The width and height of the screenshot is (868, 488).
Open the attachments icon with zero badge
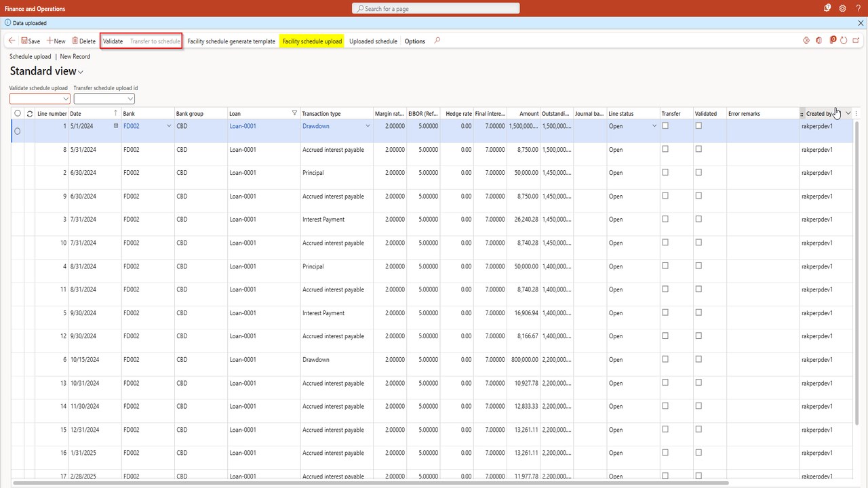pos(833,41)
